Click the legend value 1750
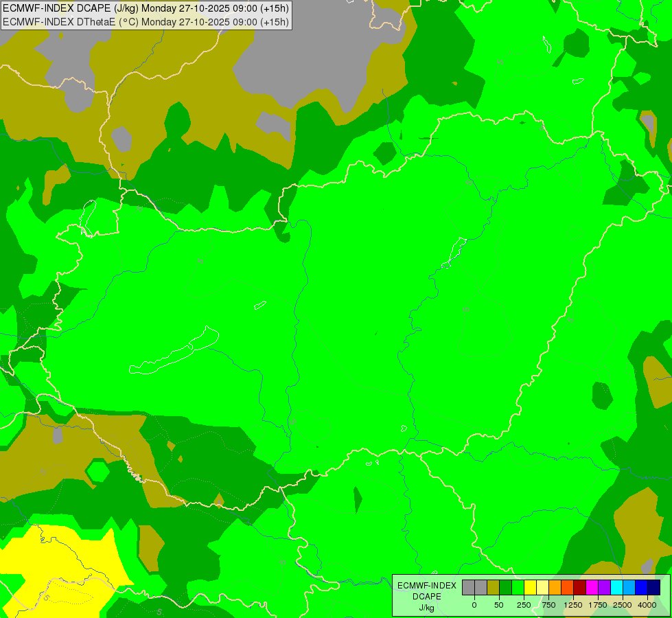The image size is (672, 618). [598, 605]
